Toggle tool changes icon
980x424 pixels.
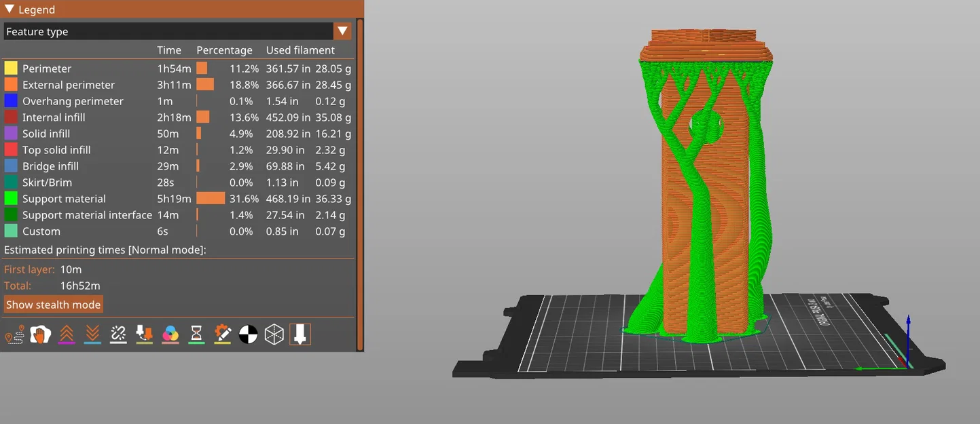[x=144, y=334]
